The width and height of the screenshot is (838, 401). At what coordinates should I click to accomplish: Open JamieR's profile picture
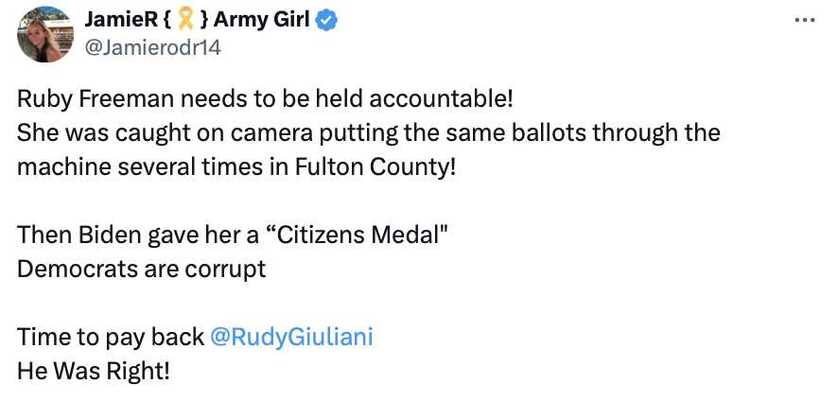click(45, 33)
